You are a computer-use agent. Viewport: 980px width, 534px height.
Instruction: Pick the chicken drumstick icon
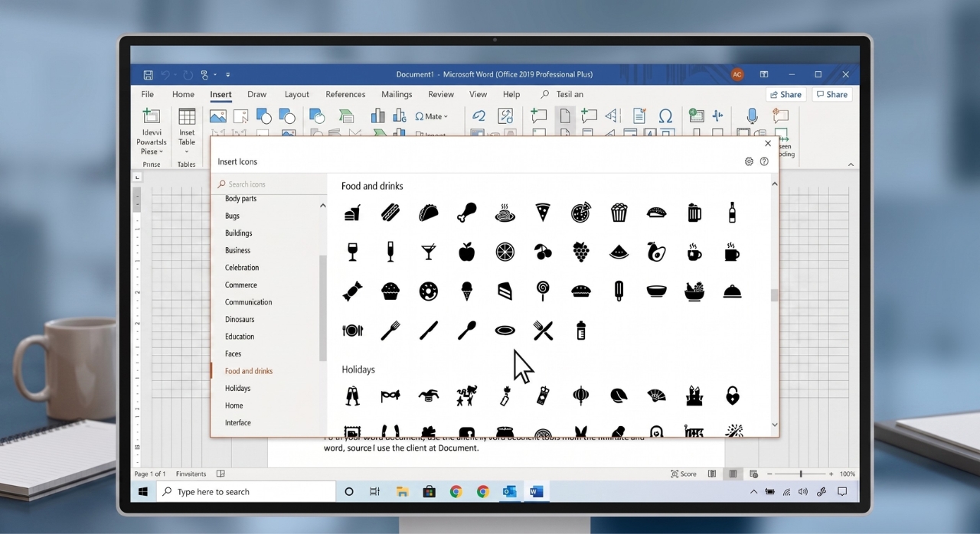point(467,213)
